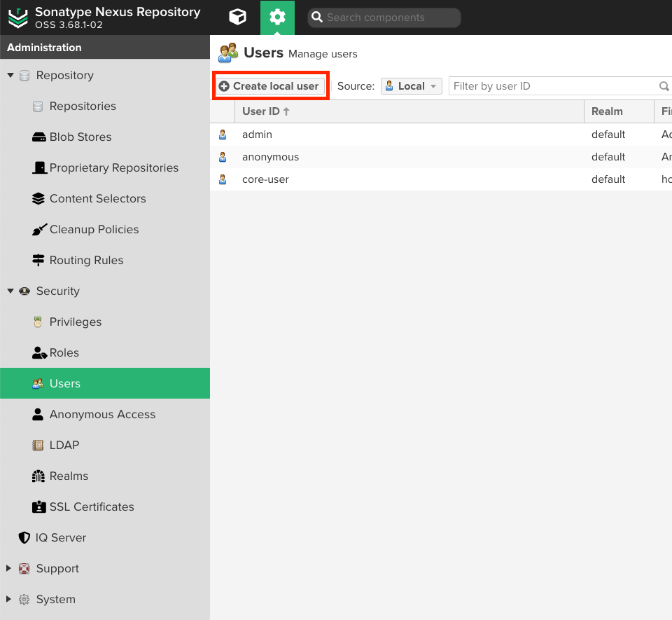
Task: Click the Privileges medal icon
Action: tap(38, 322)
